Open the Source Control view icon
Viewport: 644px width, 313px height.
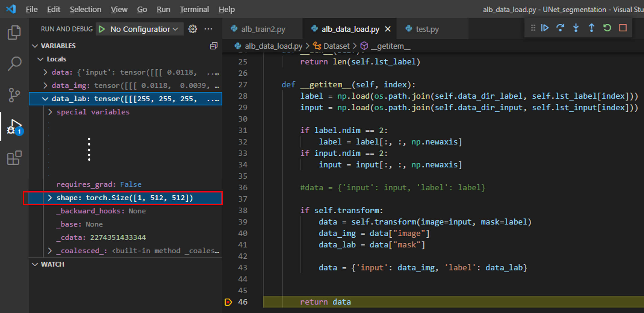(x=14, y=95)
